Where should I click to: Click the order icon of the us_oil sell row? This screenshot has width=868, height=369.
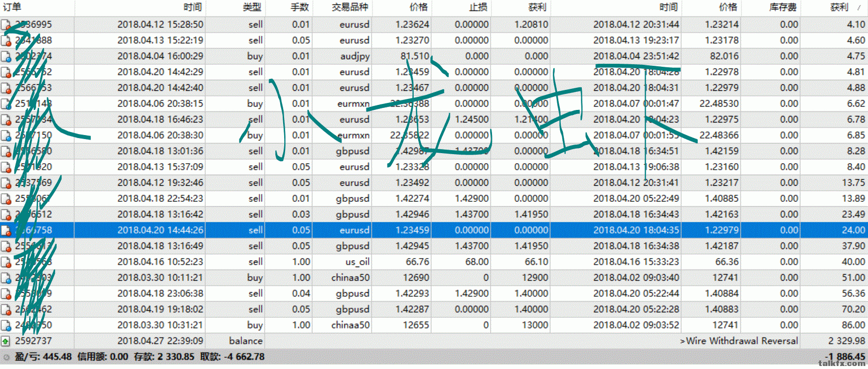(x=6, y=262)
